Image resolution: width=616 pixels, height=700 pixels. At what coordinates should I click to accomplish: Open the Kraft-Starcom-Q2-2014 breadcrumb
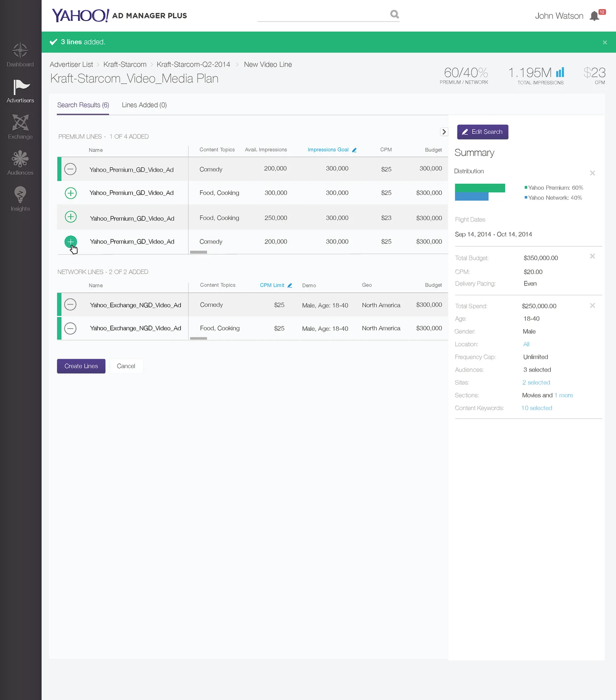pyautogui.click(x=193, y=64)
